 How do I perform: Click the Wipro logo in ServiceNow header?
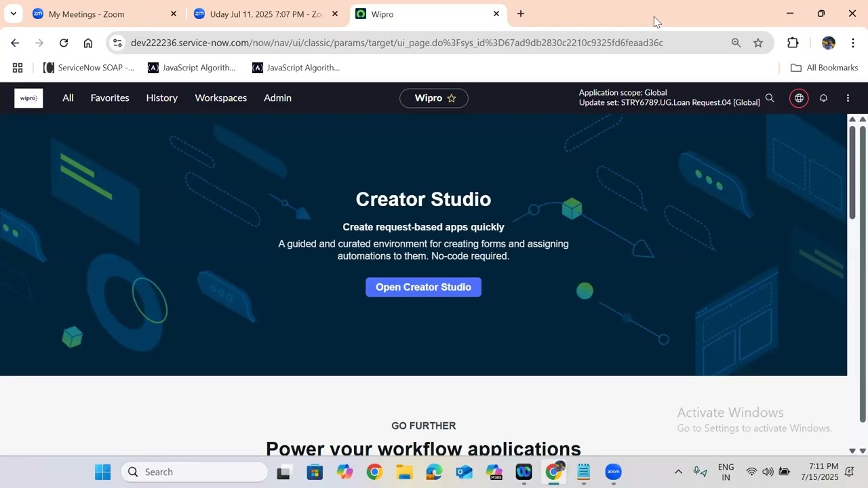point(28,98)
